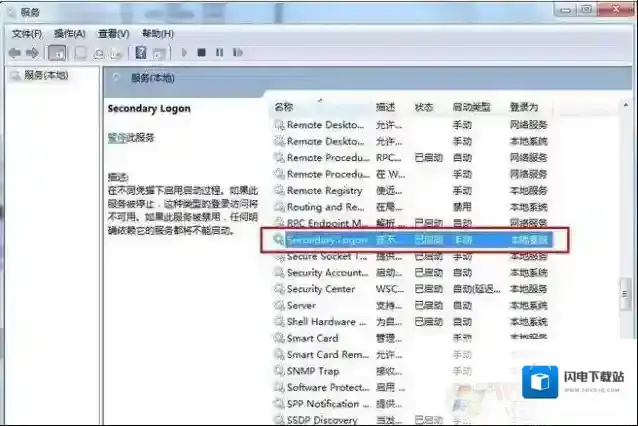Click the Stop Service square icon

pos(201,52)
